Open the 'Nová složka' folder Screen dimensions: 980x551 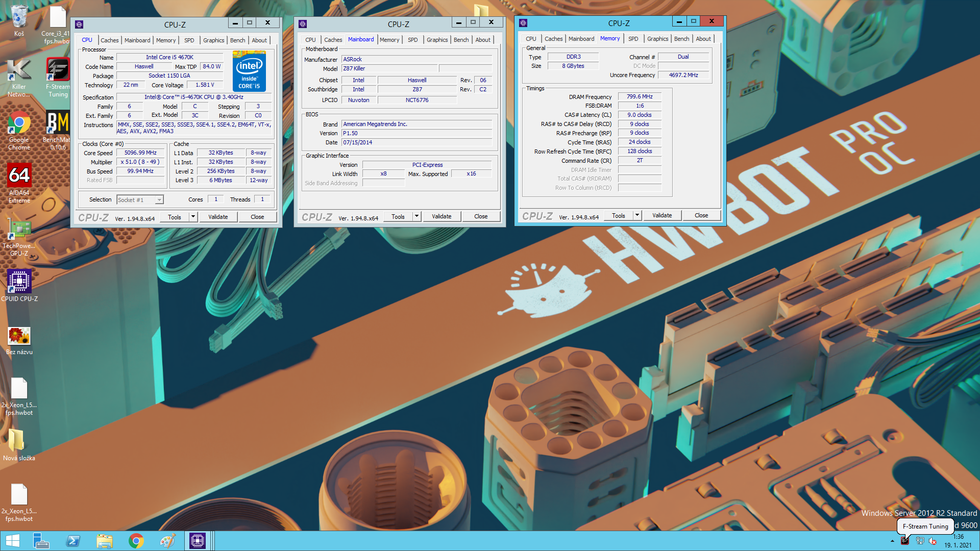[19, 445]
